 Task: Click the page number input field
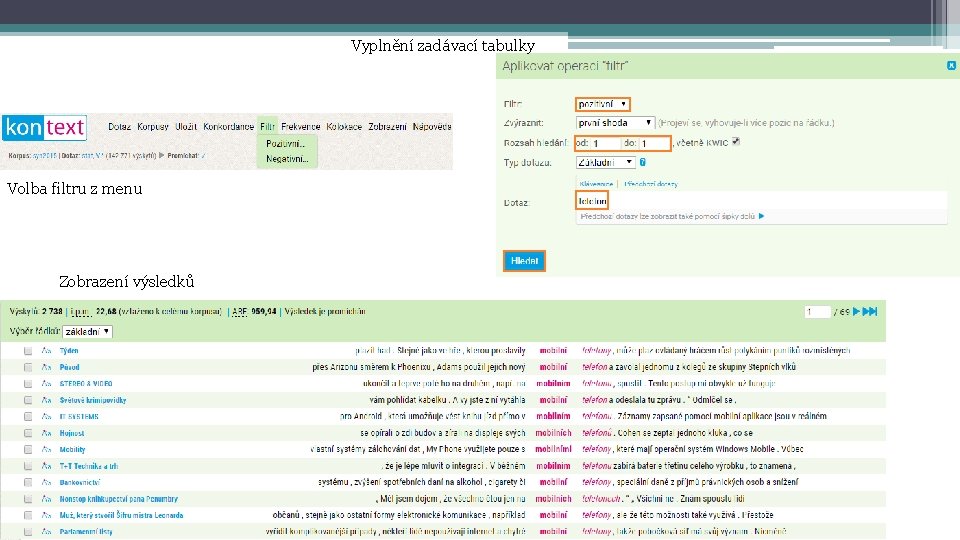click(x=817, y=312)
